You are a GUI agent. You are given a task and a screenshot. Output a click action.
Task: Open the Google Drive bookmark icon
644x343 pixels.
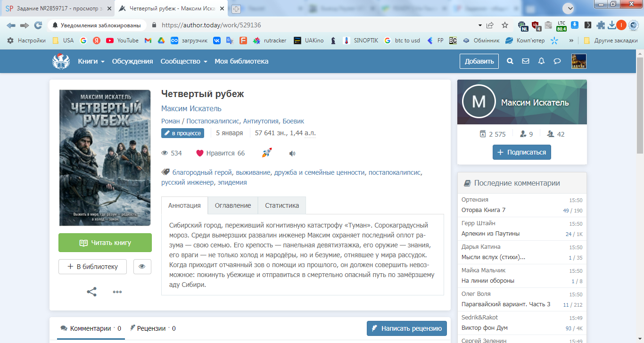point(161,41)
